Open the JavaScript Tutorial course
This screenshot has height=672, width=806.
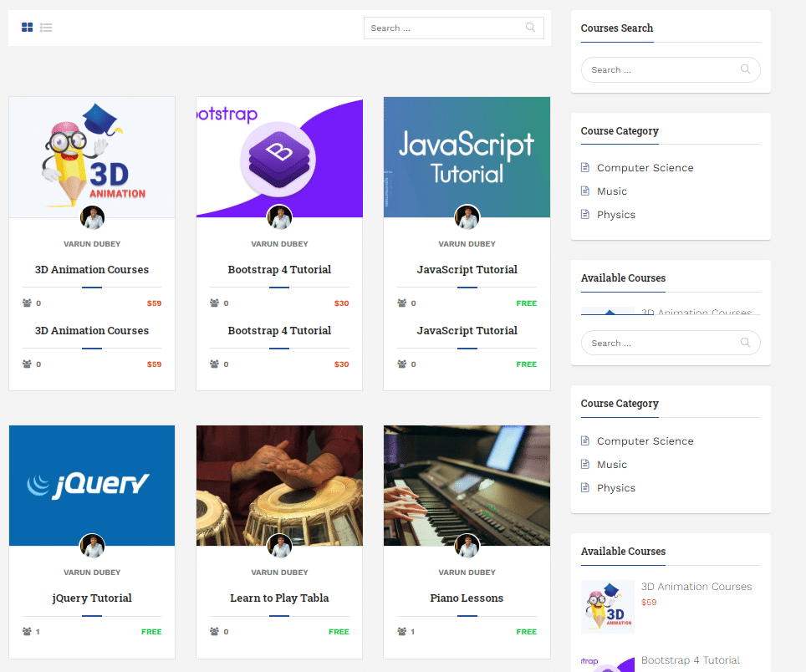(x=467, y=269)
